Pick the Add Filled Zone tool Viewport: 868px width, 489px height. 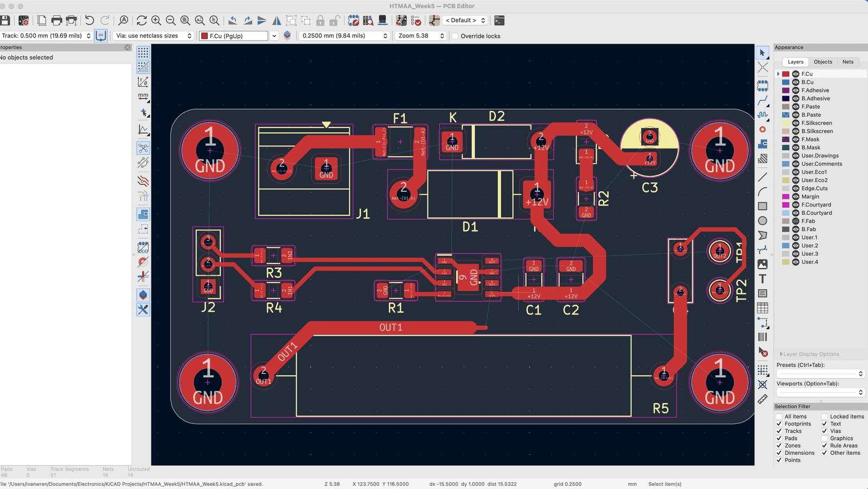763,144
